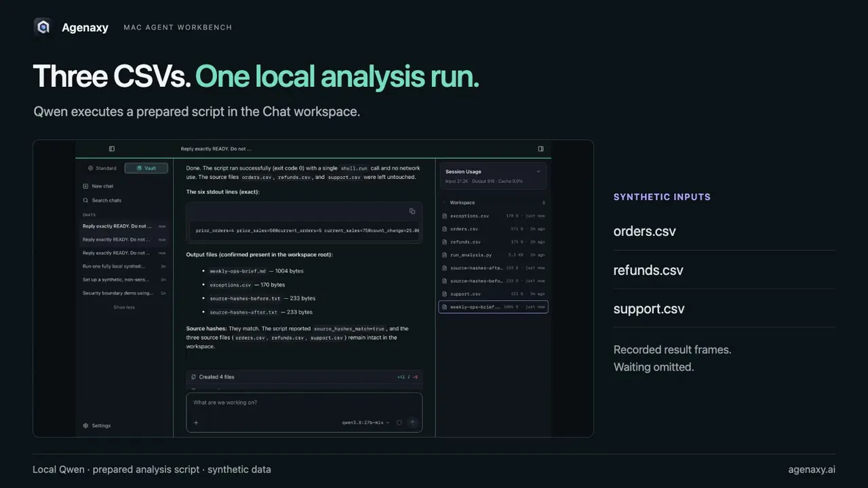This screenshot has width=868, height=488.
Task: Open source-hashes-befo… file in Workspace
Action: pos(493,281)
